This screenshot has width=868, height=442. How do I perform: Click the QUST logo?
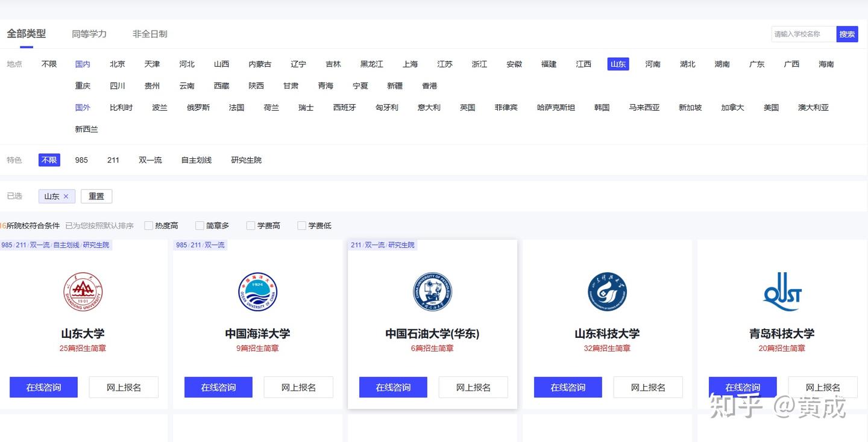tap(782, 291)
